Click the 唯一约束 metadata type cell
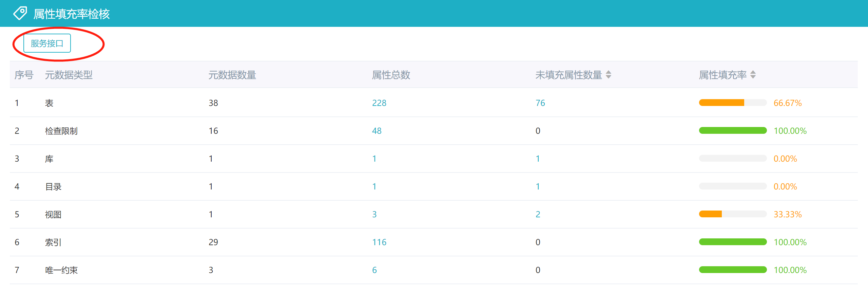 (61, 270)
